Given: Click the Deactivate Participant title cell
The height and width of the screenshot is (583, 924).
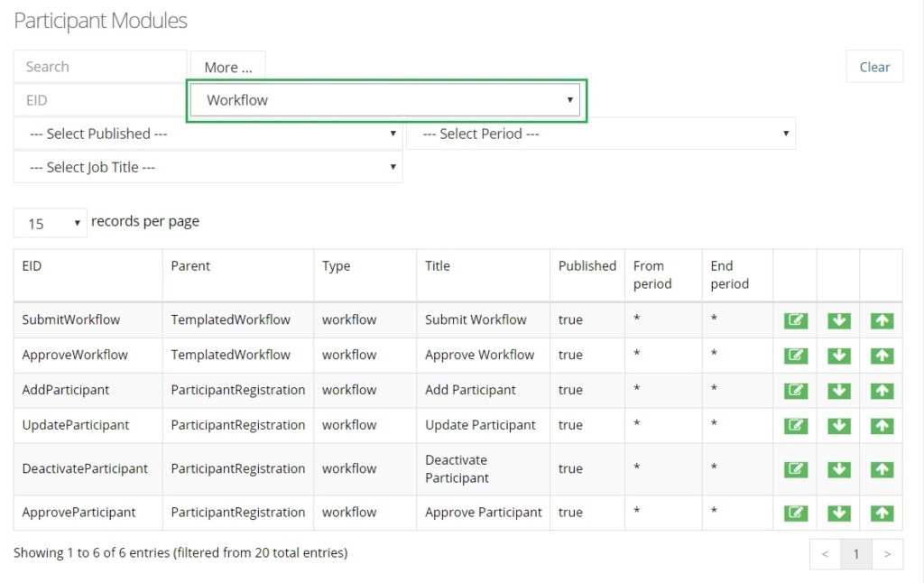Looking at the screenshot, I should [484, 468].
